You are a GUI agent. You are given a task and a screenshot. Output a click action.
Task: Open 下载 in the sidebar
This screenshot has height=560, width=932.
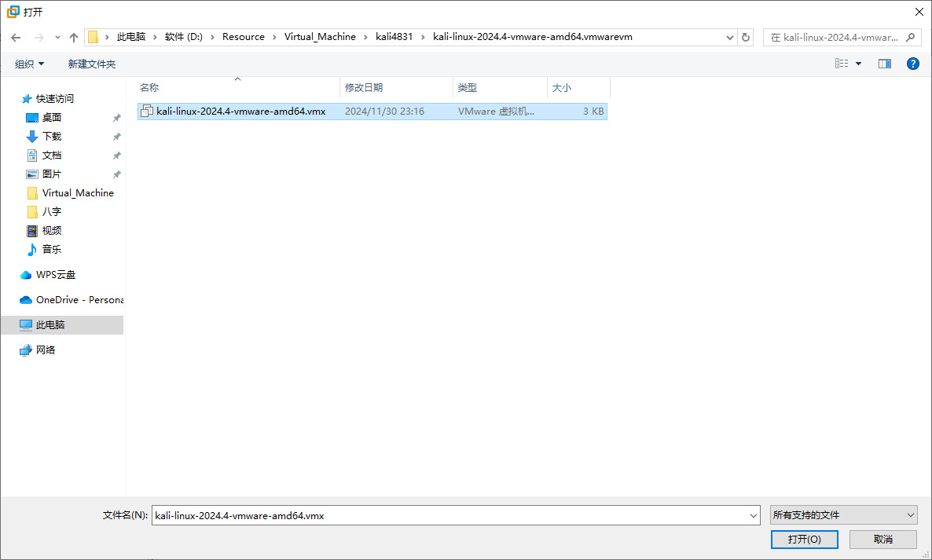52,137
